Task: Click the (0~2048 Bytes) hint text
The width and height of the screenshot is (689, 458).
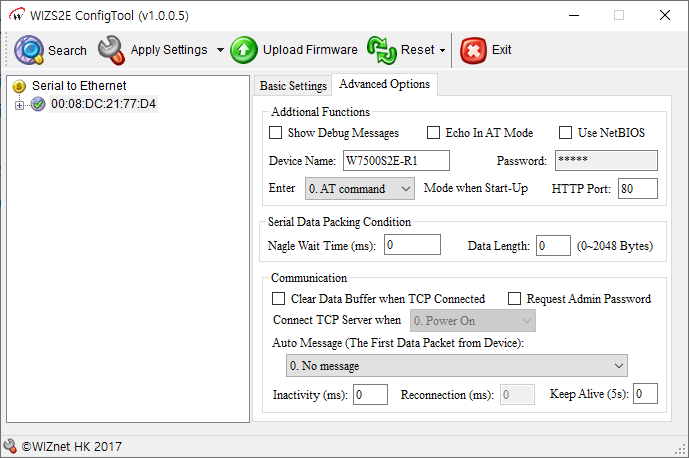Action: (x=615, y=246)
